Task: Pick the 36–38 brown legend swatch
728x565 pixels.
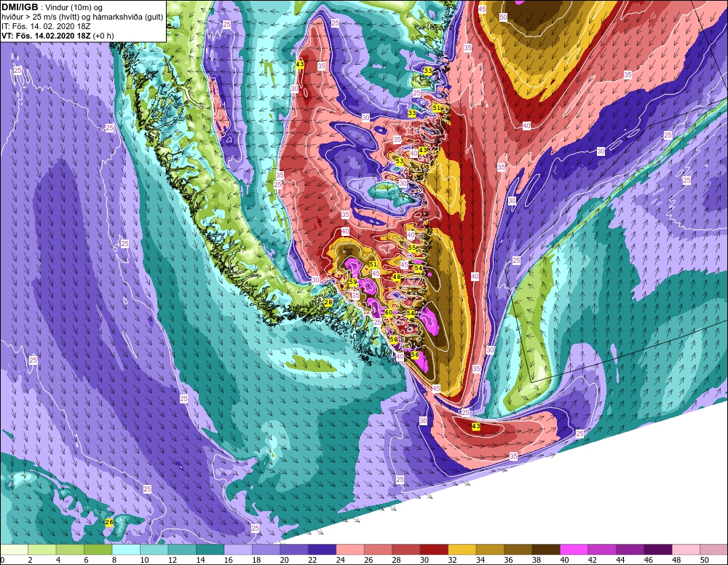Action: pos(518,550)
